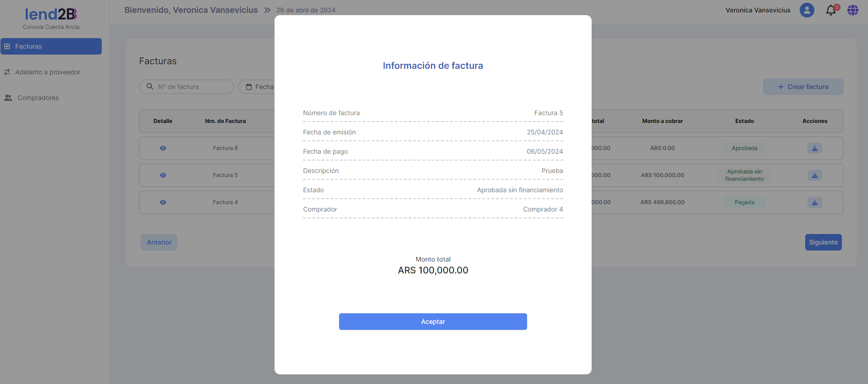View details with Factura 4 eye icon
Screen dimensions: 868x384
pos(163,202)
